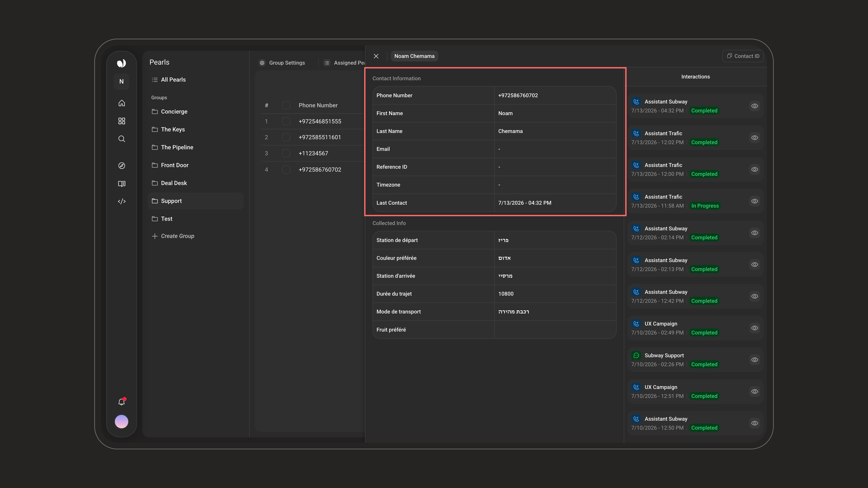
Task: Click the user avatar in the sidebar
Action: 121,421
